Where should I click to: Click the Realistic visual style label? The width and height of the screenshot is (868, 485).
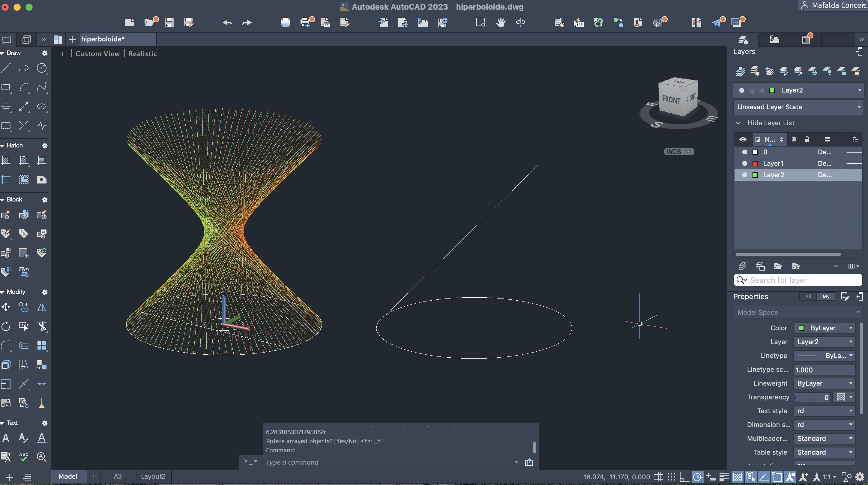[142, 54]
